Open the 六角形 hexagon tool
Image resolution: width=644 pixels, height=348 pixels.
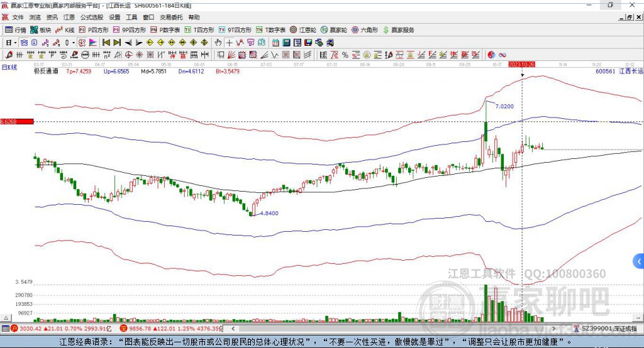coord(364,30)
